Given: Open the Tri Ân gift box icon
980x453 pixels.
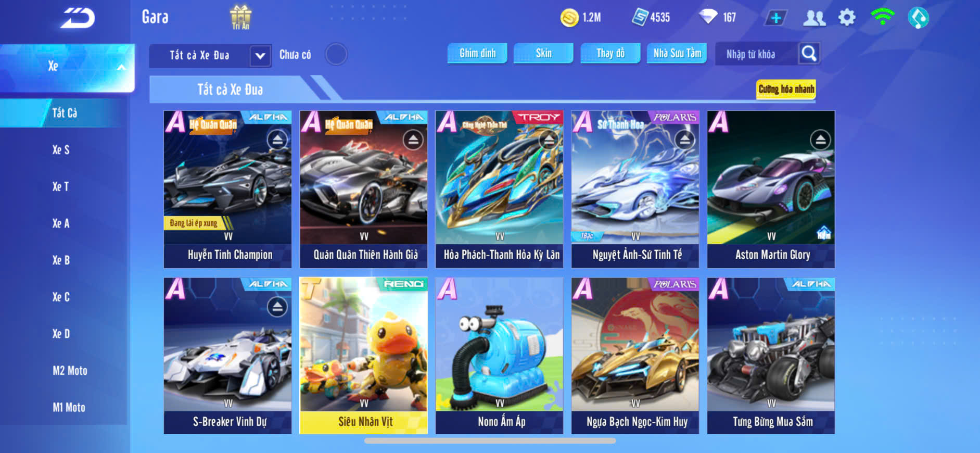Looking at the screenshot, I should click(240, 17).
